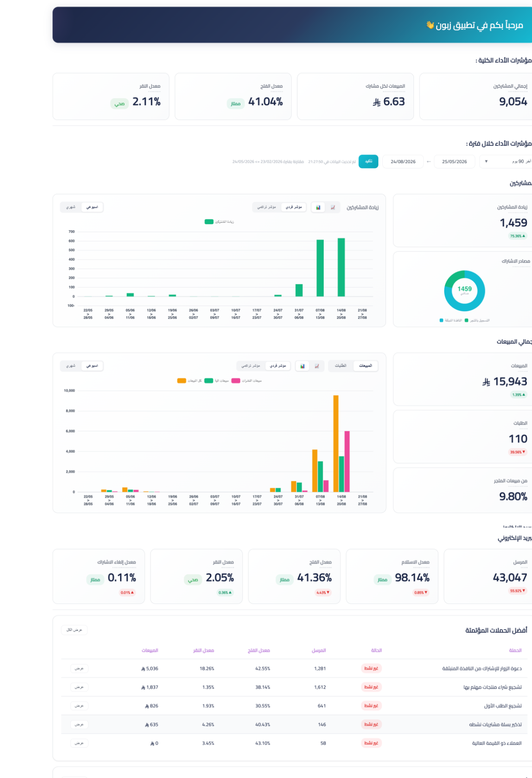Click عرض button for 826 sales campaign row
This screenshot has height=778, width=532.
point(79,706)
